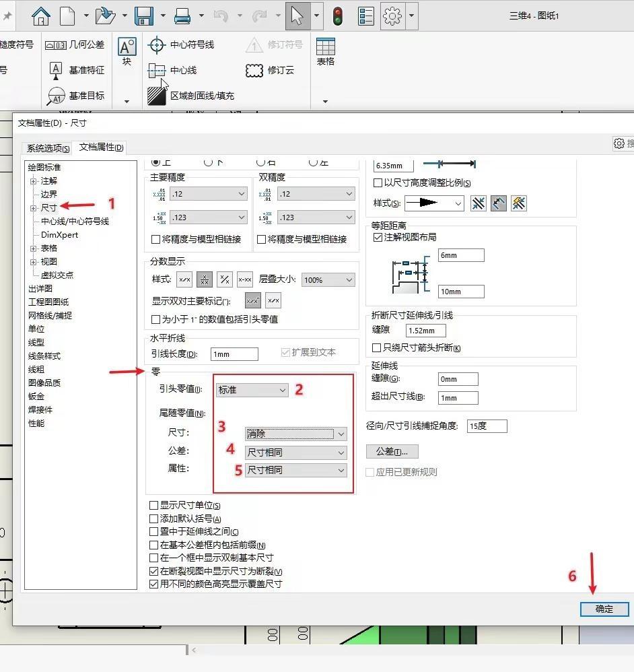Select Sheet Metal (钣金) category
The height and width of the screenshot is (672, 634).
(x=36, y=397)
